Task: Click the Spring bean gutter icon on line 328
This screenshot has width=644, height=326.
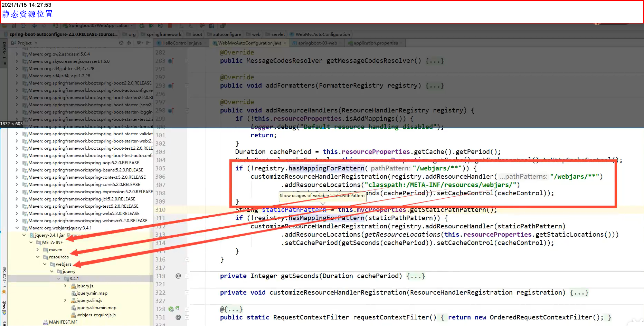Action: click(x=171, y=309)
